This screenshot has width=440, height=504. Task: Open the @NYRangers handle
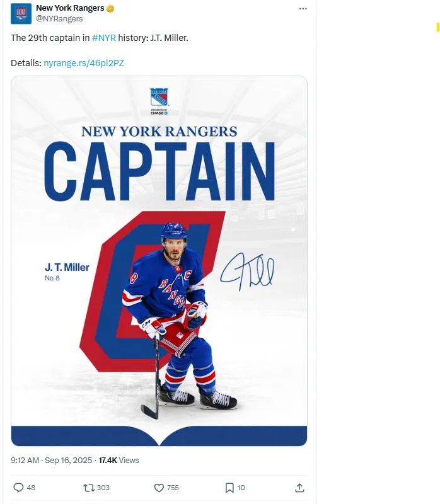pos(59,19)
